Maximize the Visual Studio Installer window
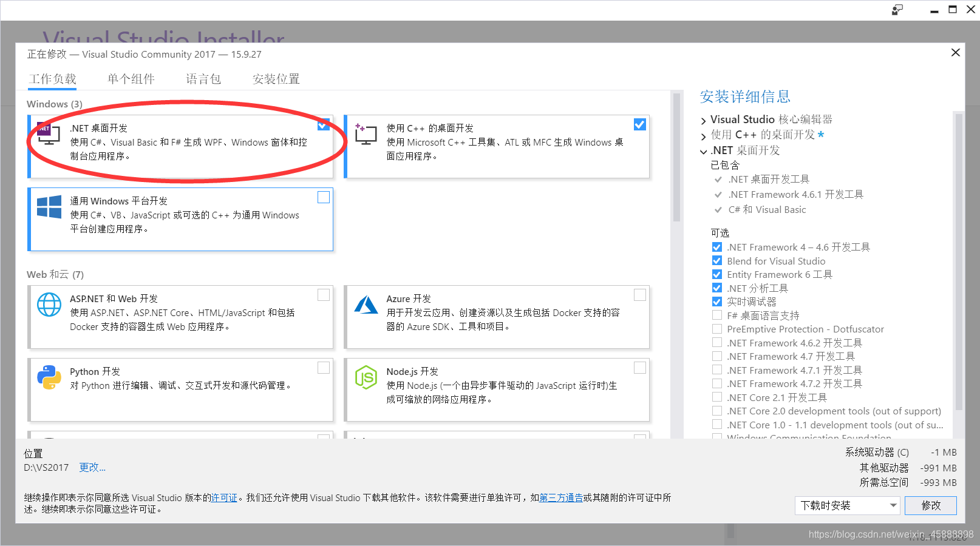Image resolution: width=980 pixels, height=546 pixels. pyautogui.click(x=953, y=10)
